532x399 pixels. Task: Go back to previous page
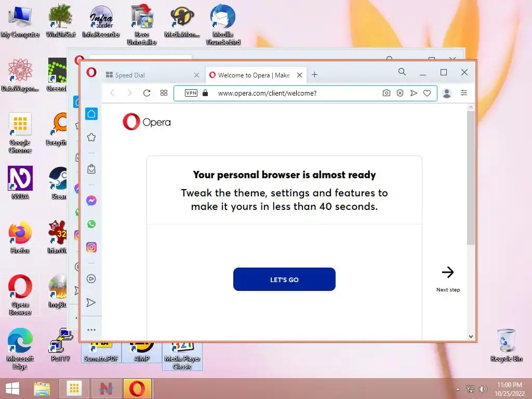point(113,93)
